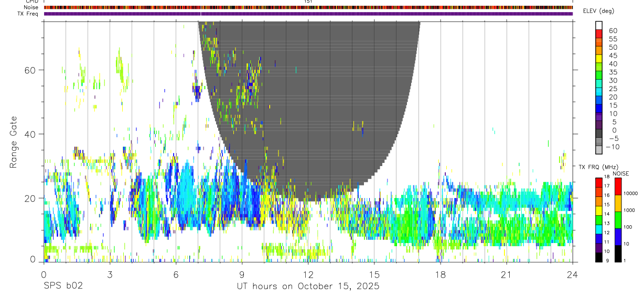Image resolution: width=644 pixels, height=297 pixels.
Task: Click the 'SPS b02' radar label
Action: tap(62, 287)
